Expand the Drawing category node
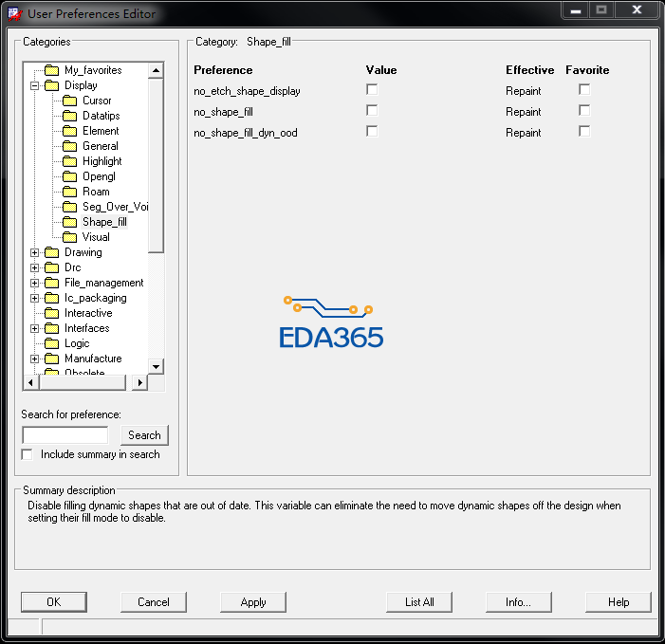 tap(34, 252)
